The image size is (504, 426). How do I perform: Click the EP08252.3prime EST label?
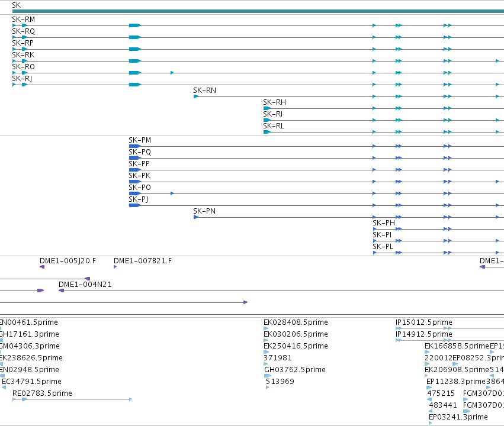(479, 358)
